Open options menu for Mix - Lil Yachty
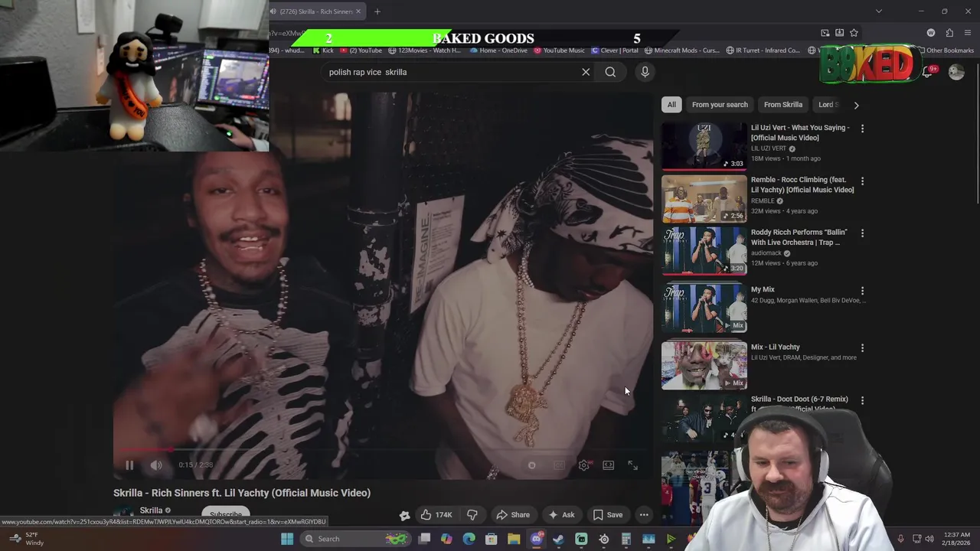The height and width of the screenshot is (551, 980). pyautogui.click(x=862, y=348)
